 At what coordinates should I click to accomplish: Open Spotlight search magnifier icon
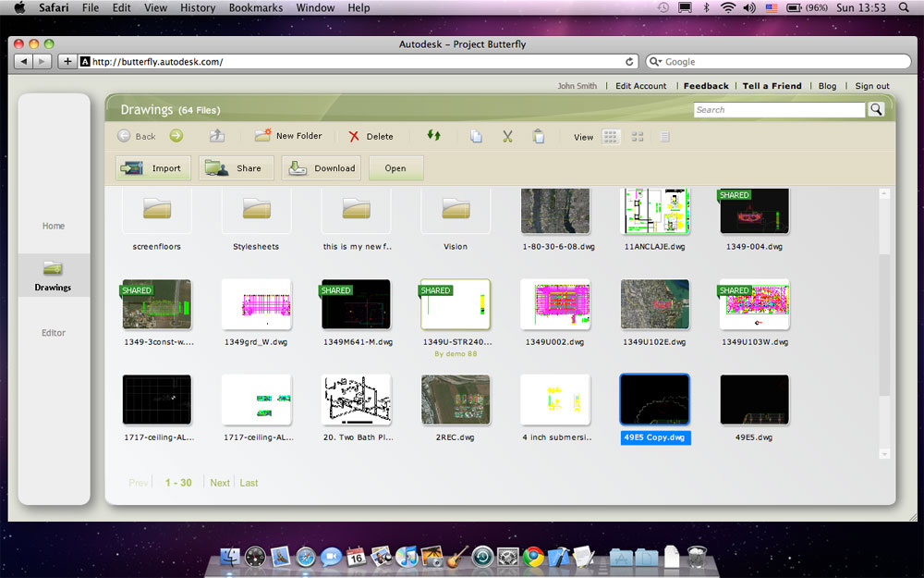click(904, 7)
